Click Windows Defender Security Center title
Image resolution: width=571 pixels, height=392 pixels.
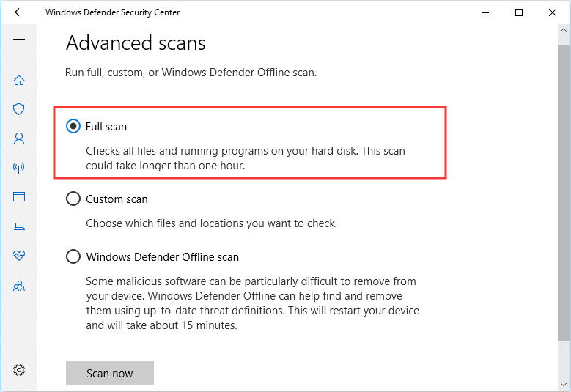[x=113, y=12]
